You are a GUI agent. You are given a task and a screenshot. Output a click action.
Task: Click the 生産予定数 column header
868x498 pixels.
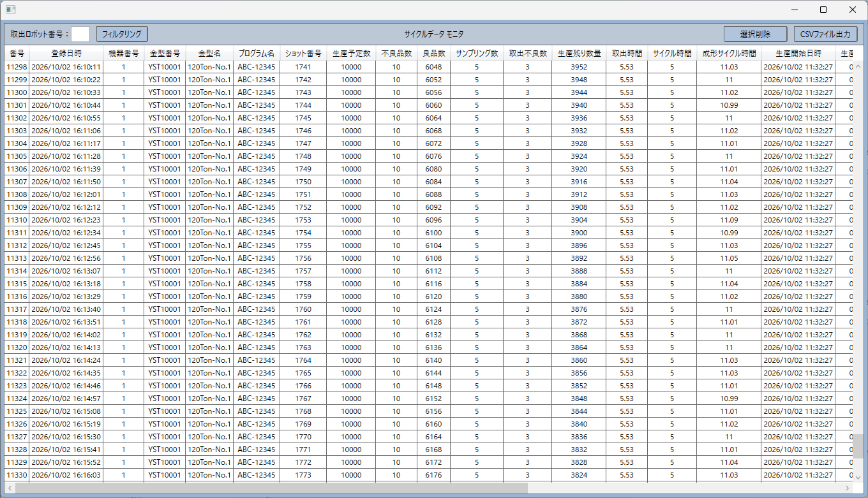pyautogui.click(x=351, y=54)
